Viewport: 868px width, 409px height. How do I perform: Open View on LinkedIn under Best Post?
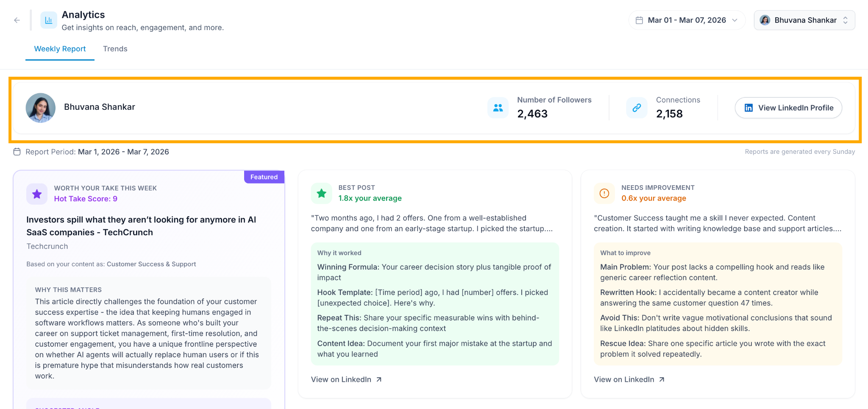346,380
